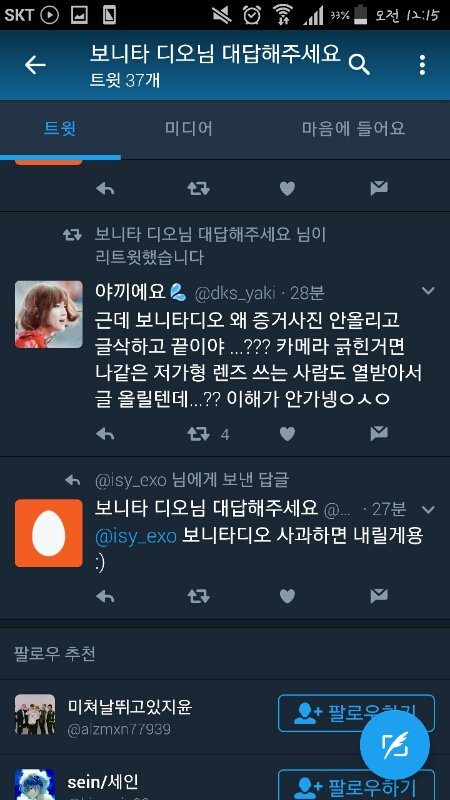This screenshot has width=450, height=800.
Task: Open 야끼에요 profile picture
Action: [48, 314]
